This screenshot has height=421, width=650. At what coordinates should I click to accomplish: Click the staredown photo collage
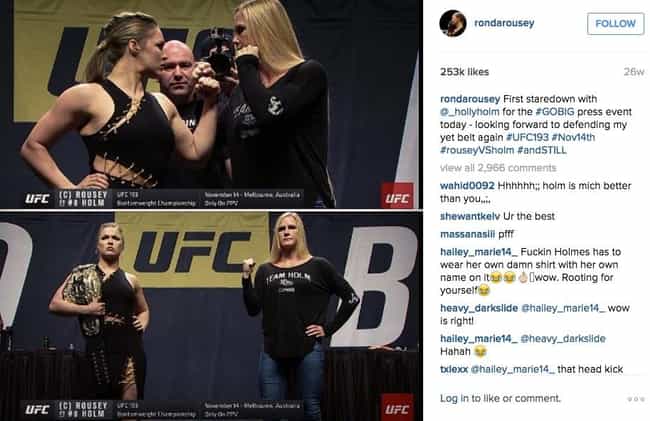point(211,210)
